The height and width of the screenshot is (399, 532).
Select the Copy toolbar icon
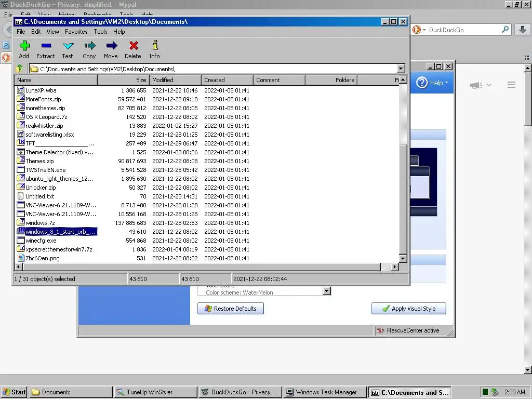89,45
